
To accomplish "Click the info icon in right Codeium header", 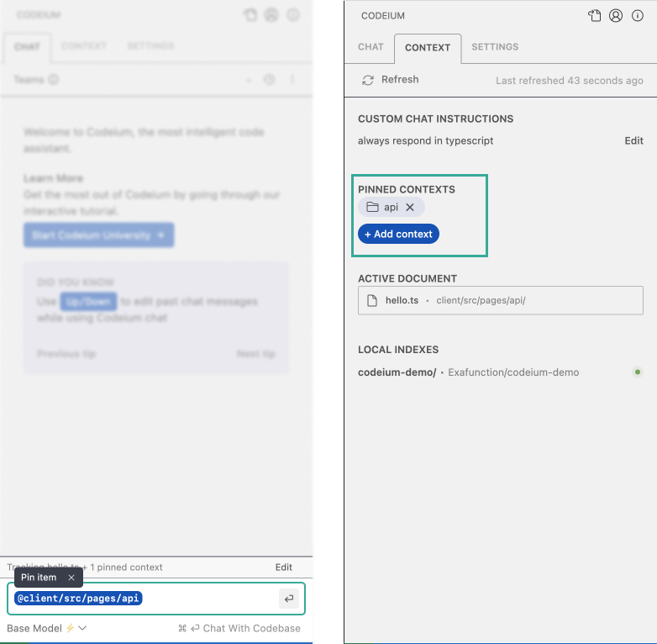I will (638, 16).
